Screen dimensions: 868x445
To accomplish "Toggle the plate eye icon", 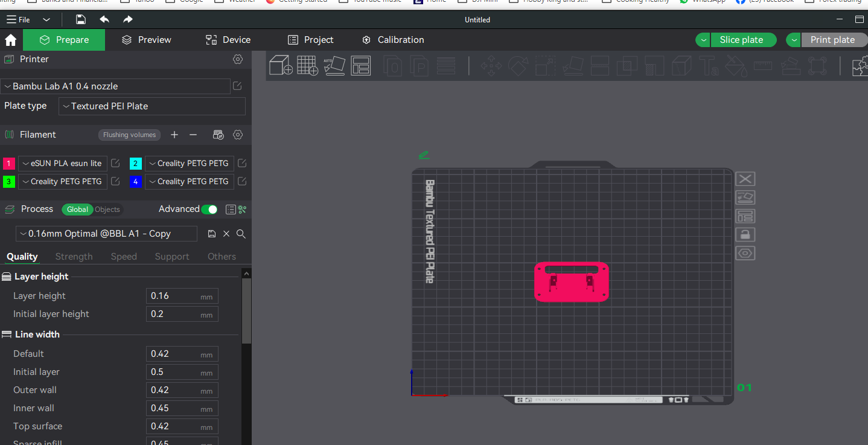I will [x=745, y=254].
